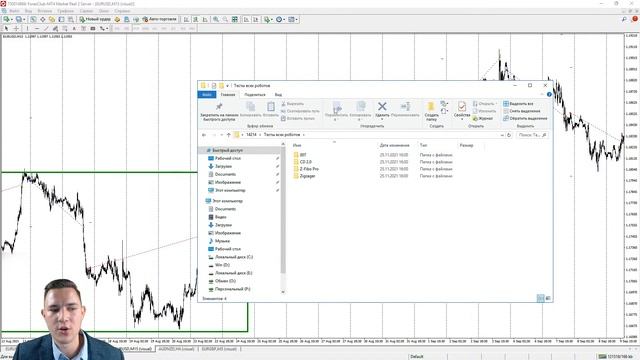Click the EURGBP,M15 chart tab

tap(219, 349)
